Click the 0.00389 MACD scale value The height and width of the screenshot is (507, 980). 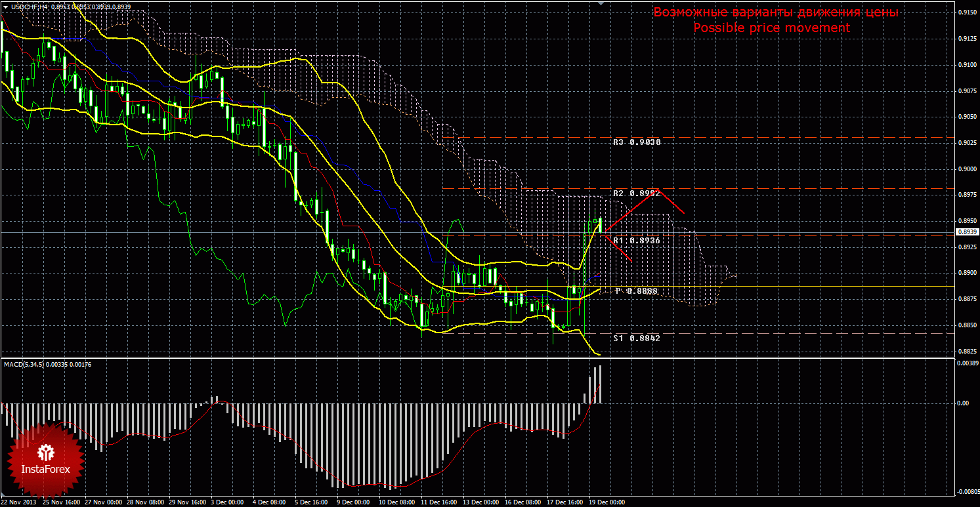pyautogui.click(x=968, y=363)
